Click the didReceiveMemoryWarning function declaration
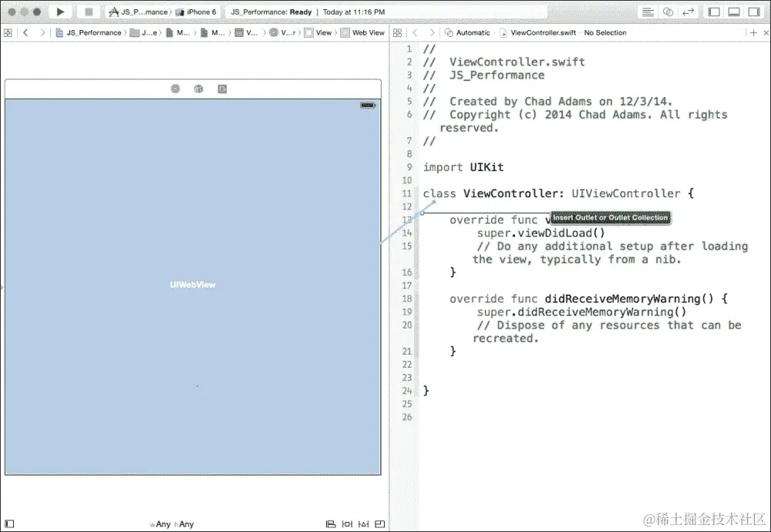 click(x=588, y=299)
